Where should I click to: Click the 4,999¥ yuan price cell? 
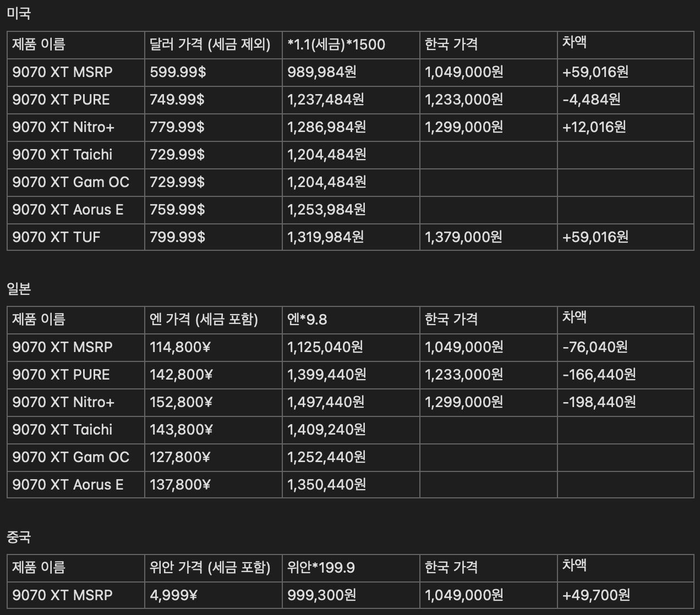click(173, 595)
